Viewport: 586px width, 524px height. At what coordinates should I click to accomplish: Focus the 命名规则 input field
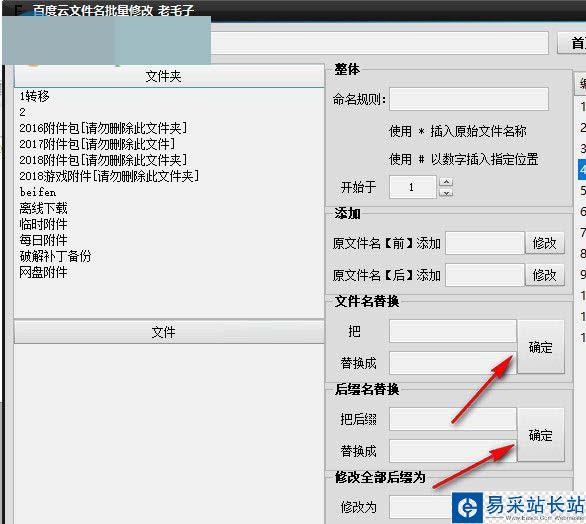[x=469, y=99]
